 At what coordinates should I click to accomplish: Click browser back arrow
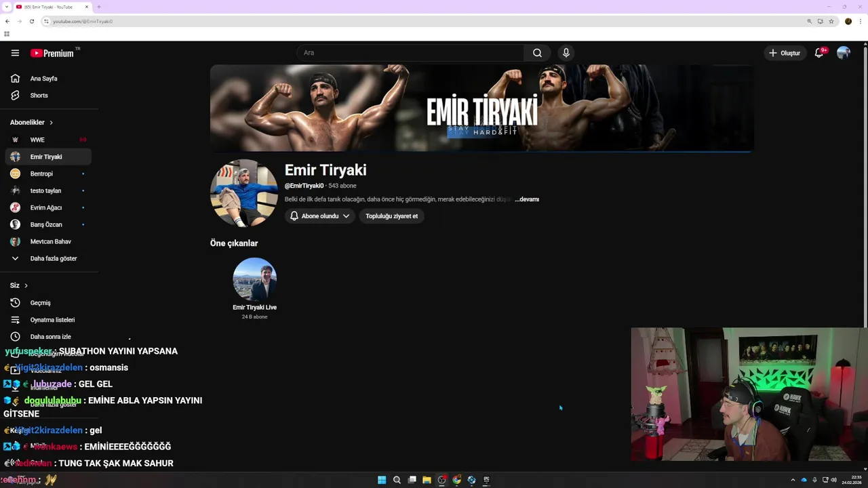[7, 21]
